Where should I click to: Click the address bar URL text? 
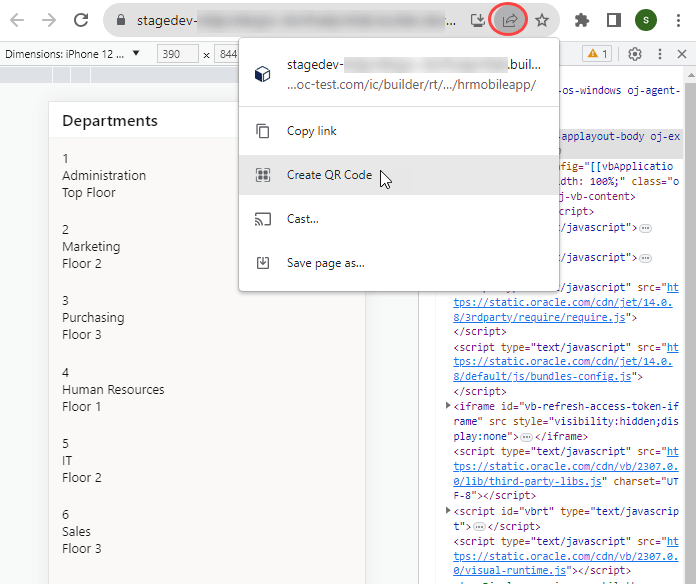click(x=296, y=20)
